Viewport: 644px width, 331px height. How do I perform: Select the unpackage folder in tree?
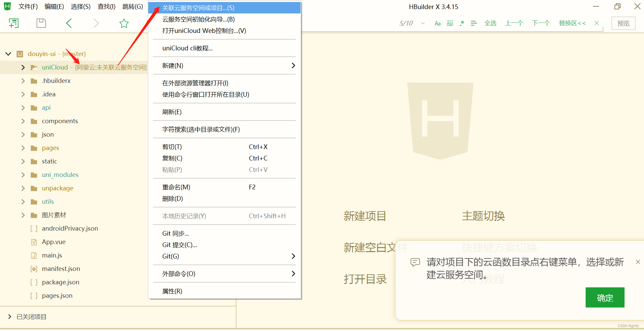click(57, 188)
